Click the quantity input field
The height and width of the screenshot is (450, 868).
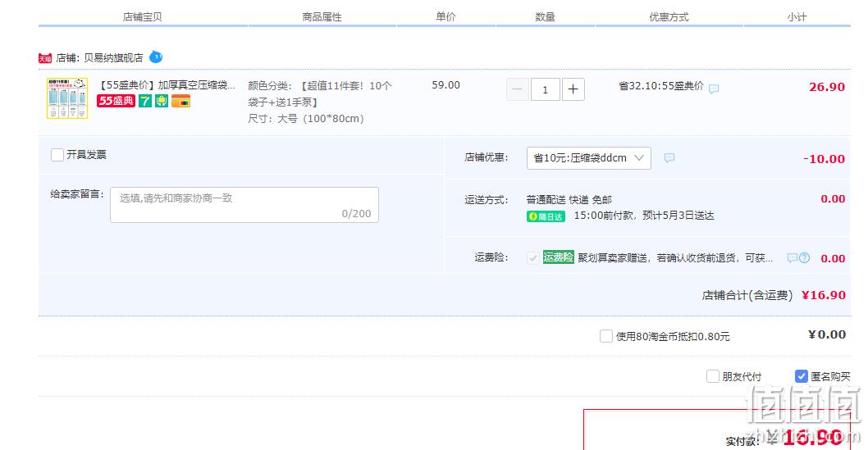coord(546,89)
